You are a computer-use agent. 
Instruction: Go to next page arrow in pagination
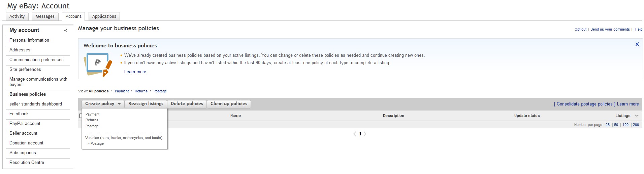click(x=365, y=134)
